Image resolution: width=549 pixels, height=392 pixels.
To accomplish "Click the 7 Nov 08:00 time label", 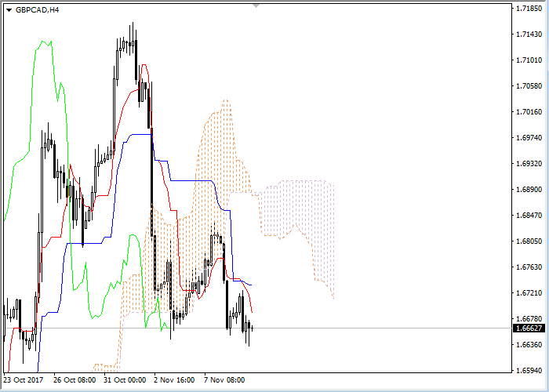I will [x=224, y=380].
